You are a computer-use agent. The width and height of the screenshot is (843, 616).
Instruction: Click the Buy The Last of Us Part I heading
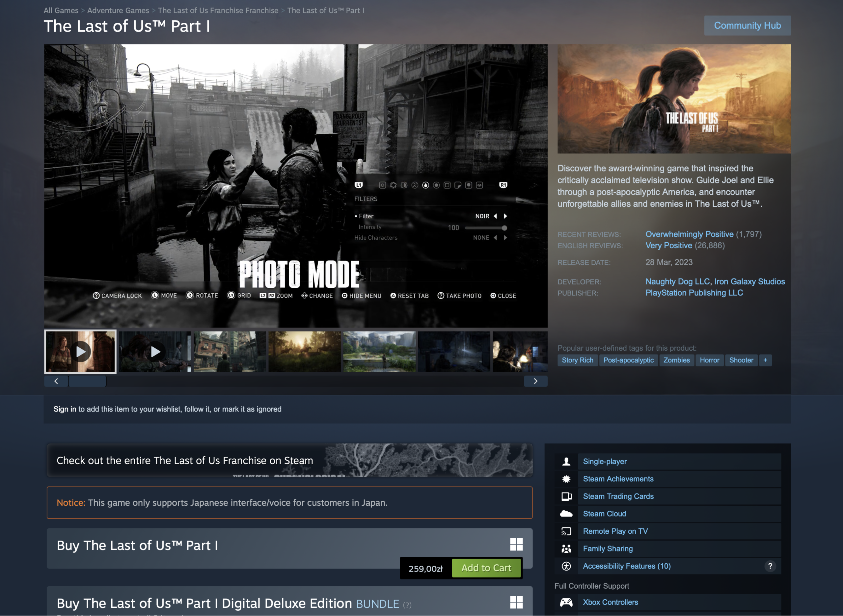tap(137, 546)
